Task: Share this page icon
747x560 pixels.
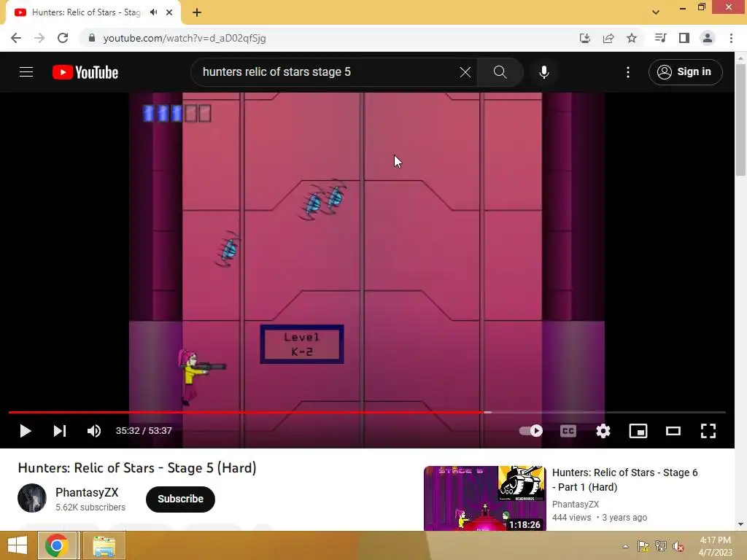Action: tap(608, 38)
